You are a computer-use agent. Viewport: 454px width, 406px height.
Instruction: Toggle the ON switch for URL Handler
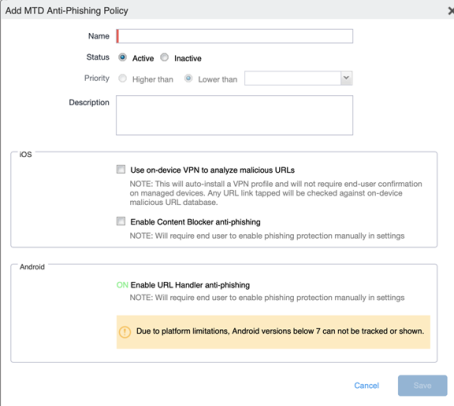(x=122, y=285)
